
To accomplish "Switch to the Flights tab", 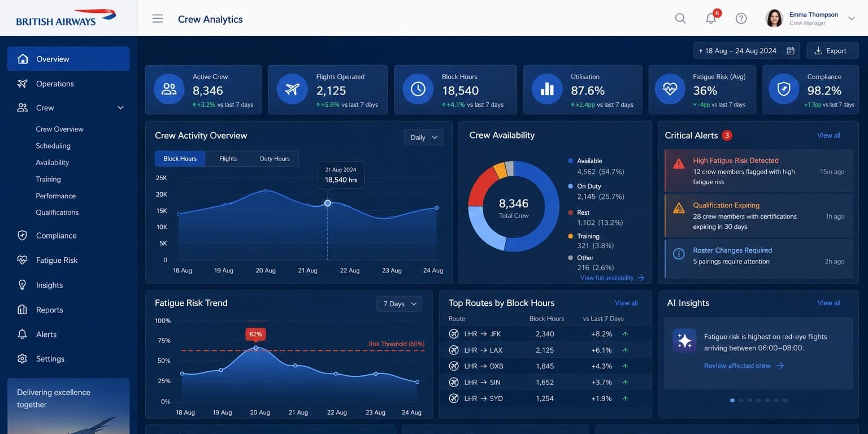I will (x=228, y=159).
